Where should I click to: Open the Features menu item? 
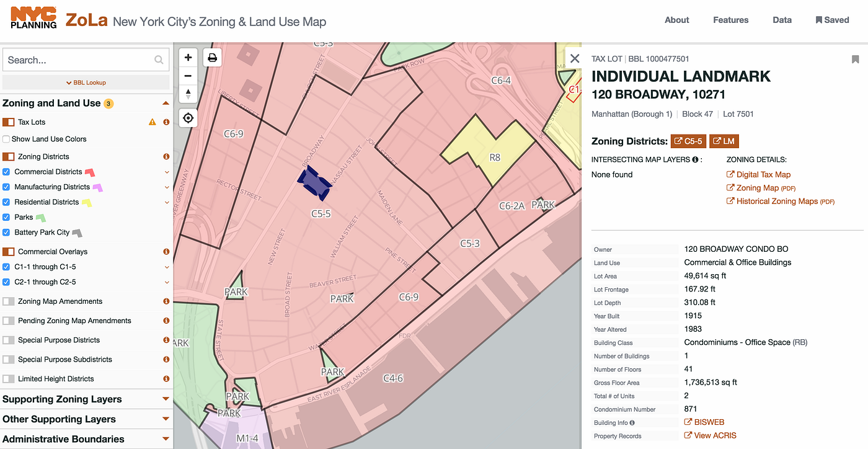click(730, 20)
